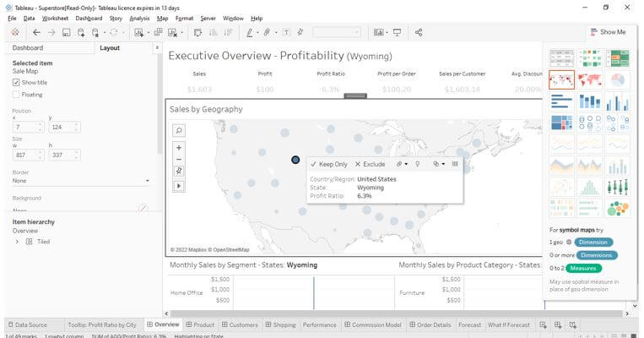Switch to the Dashboard pane tab
This screenshot has width=644, height=338.
click(x=28, y=47)
